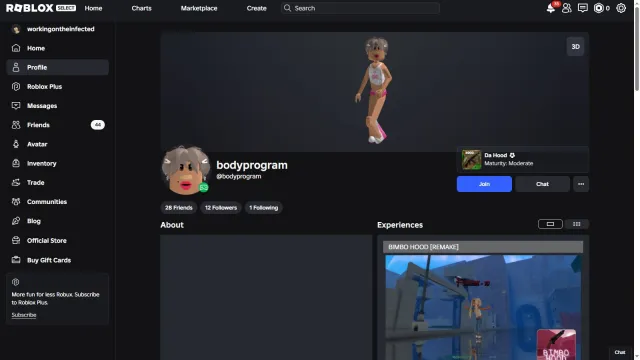Viewport: 640px width, 360px height.
Task: Click the Da Hood game thumbnail icon
Action: coord(471,159)
